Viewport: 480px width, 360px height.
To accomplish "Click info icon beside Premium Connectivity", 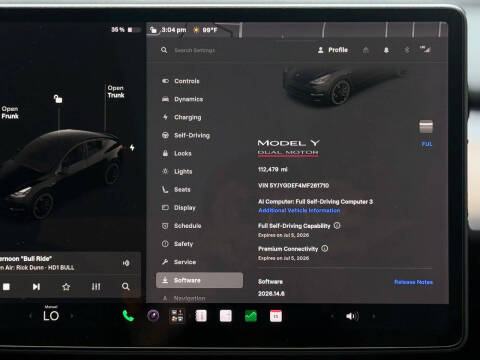I will 325,249.
